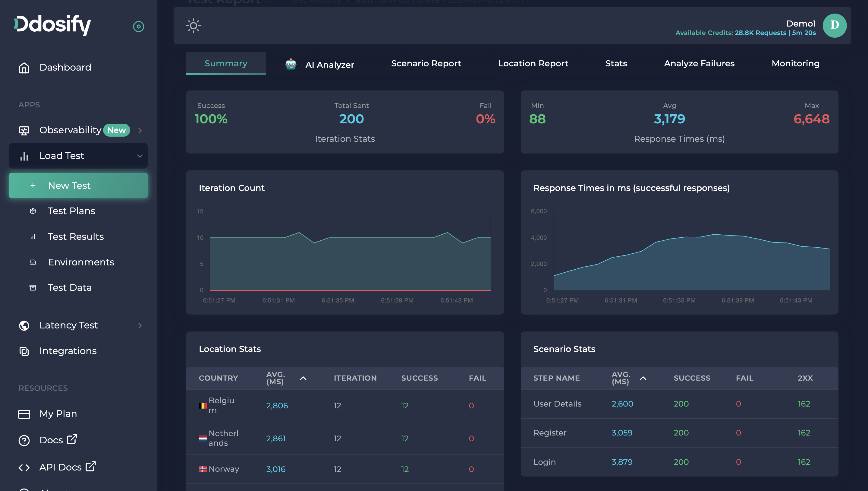Go to Test Results page
Viewport: 868px width, 491px height.
(75, 236)
